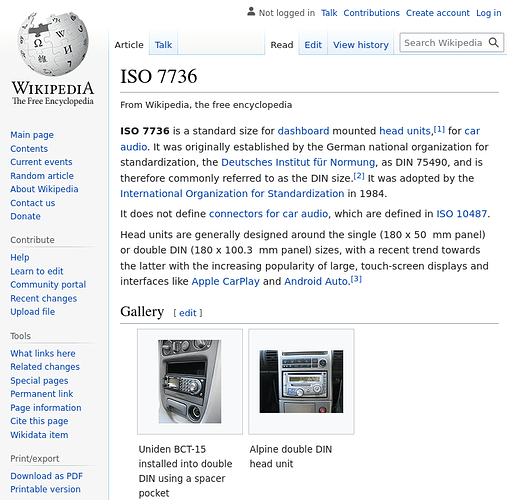This screenshot has width=507, height=500.
Task: Click the Permanent link entry
Action: 42,394
